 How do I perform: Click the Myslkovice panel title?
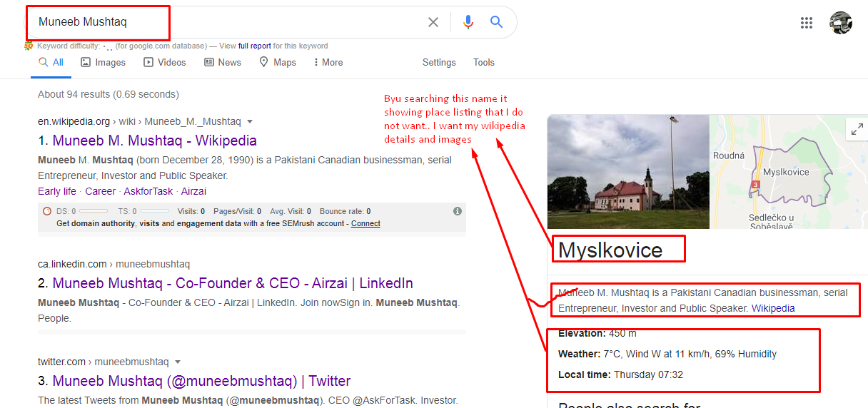pyautogui.click(x=610, y=250)
